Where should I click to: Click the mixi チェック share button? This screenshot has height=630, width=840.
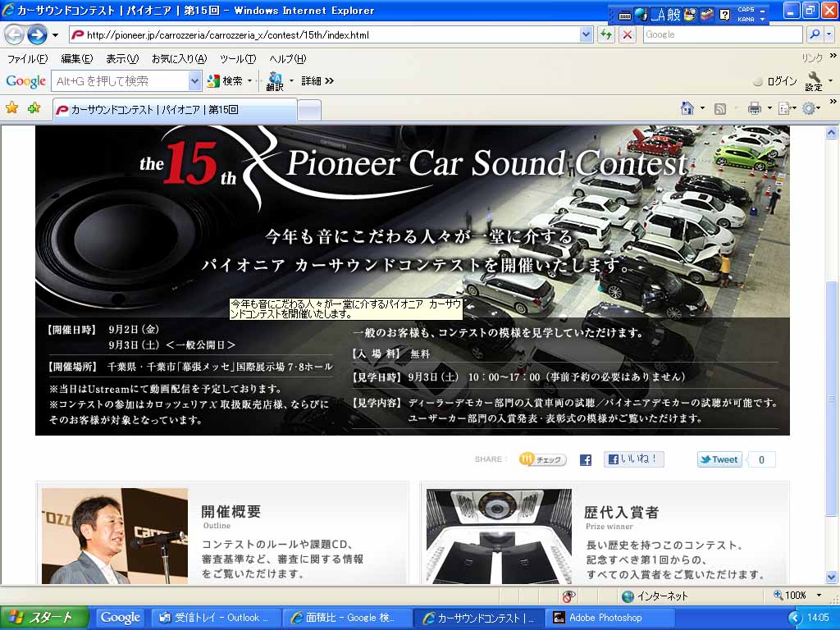coord(542,459)
